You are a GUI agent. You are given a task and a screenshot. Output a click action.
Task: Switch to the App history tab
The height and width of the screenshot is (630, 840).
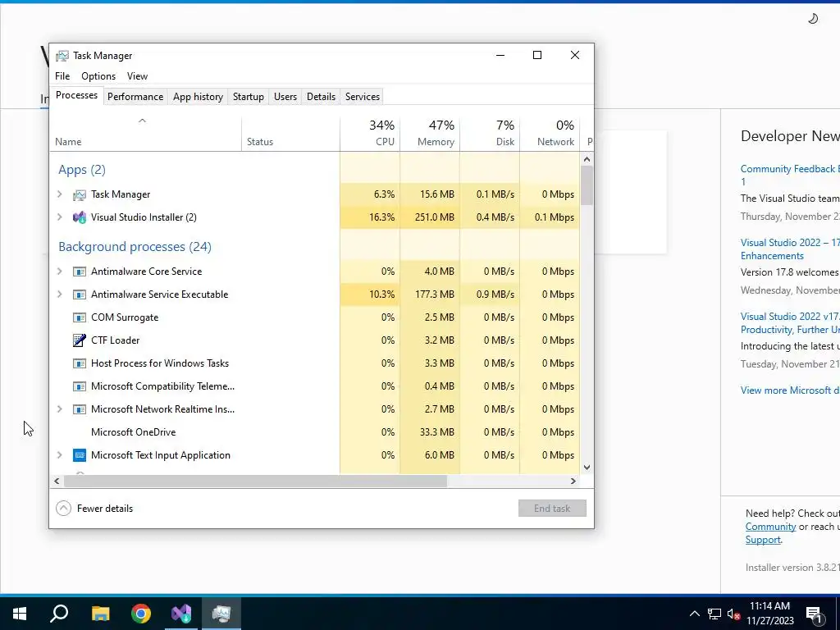[198, 97]
